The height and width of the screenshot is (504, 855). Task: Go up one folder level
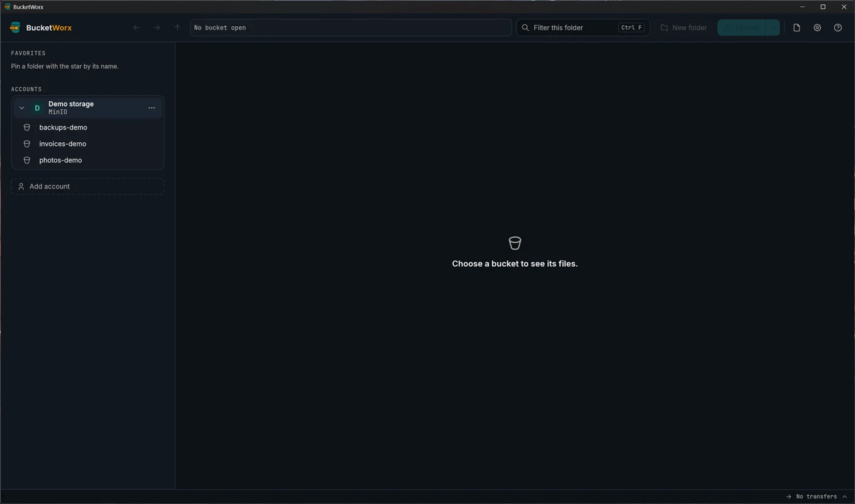(177, 27)
